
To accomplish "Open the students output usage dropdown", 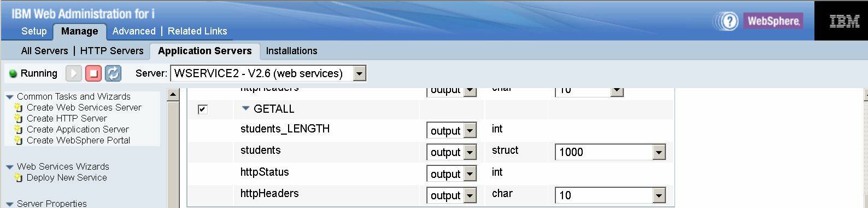I will point(451,152).
